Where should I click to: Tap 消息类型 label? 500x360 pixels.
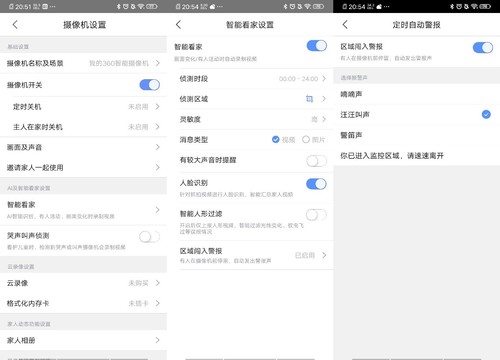(x=194, y=140)
